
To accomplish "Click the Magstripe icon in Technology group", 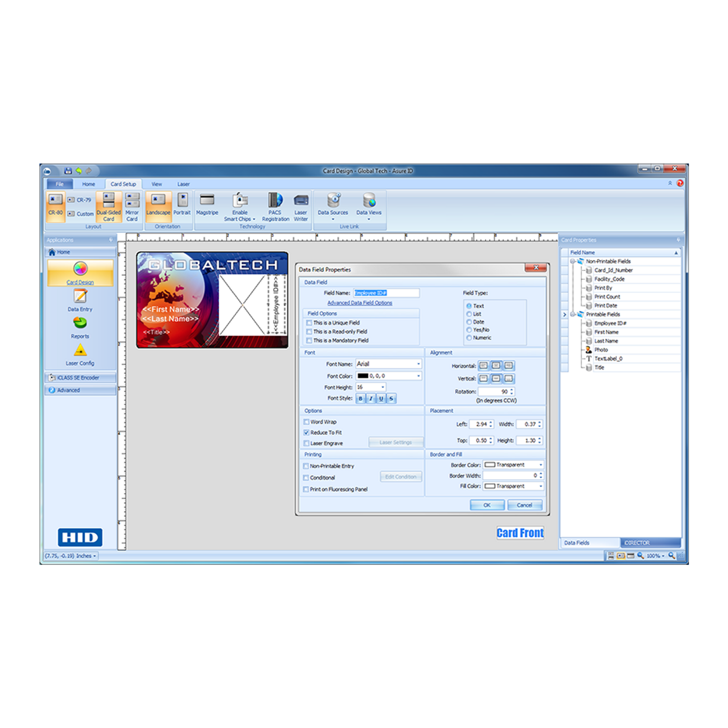I will point(207,200).
